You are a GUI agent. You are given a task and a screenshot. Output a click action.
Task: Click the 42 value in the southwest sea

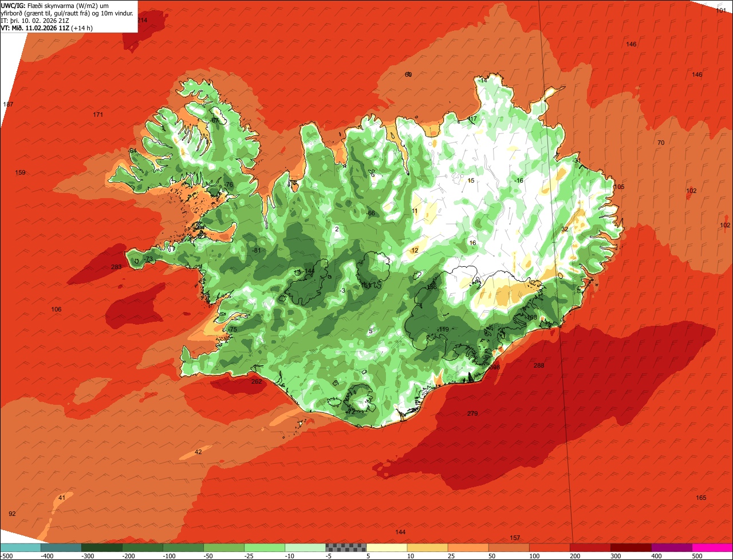[x=198, y=452]
